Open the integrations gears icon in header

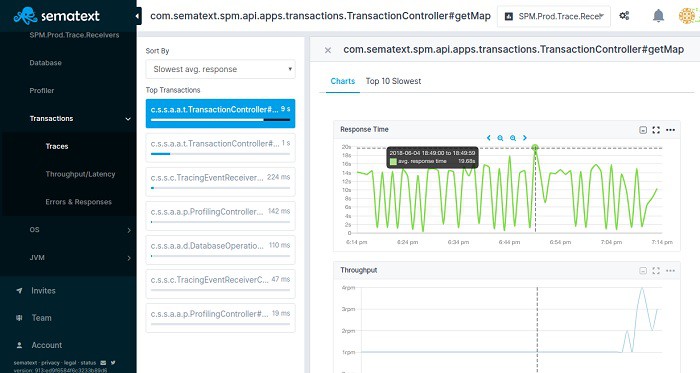(624, 16)
